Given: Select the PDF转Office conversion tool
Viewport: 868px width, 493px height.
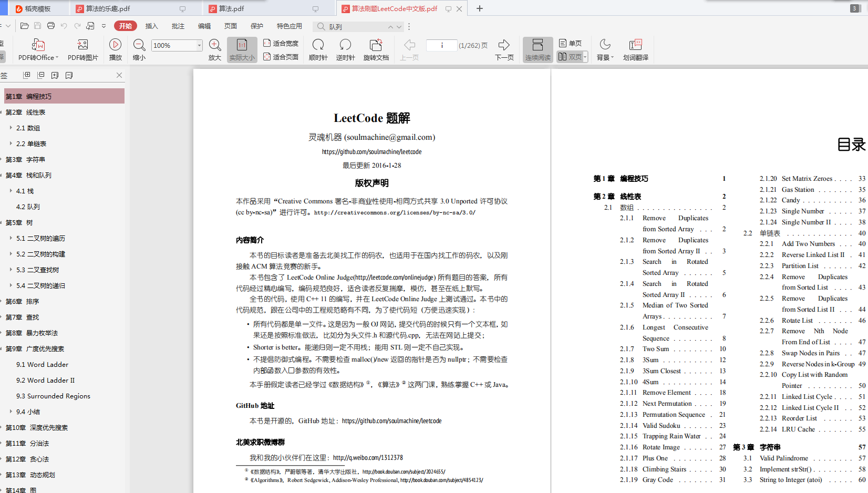Looking at the screenshot, I should point(38,50).
